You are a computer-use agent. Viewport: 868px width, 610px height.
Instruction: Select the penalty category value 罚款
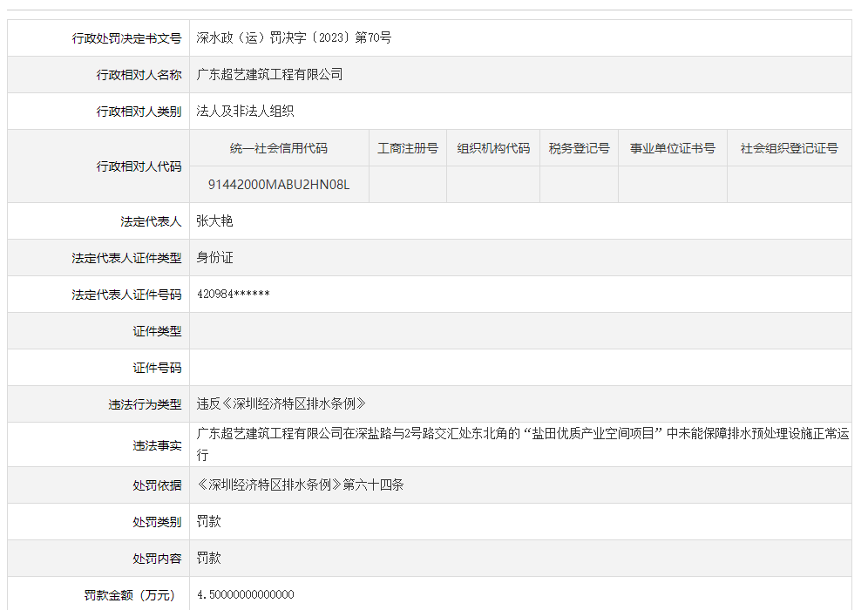click(x=207, y=522)
